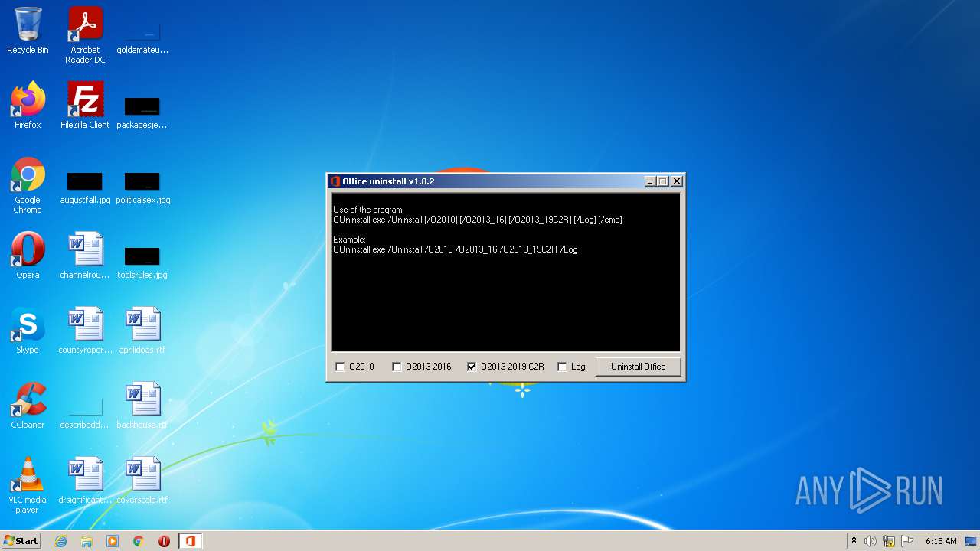This screenshot has width=980, height=551.
Task: Select the Google Chrome desktop shortcut
Action: 28,186
